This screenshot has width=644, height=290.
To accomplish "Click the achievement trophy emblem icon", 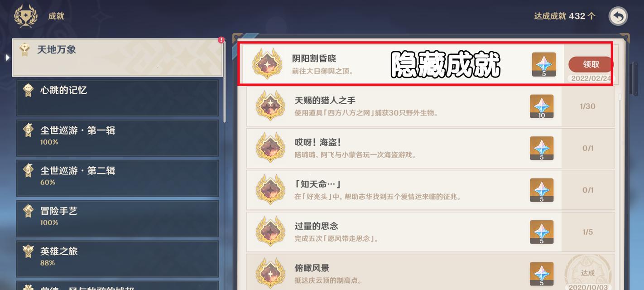I will tap(25, 16).
